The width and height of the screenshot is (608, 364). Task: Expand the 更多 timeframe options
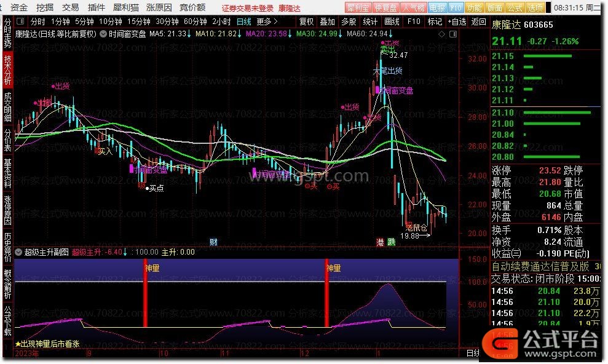[x=267, y=22]
